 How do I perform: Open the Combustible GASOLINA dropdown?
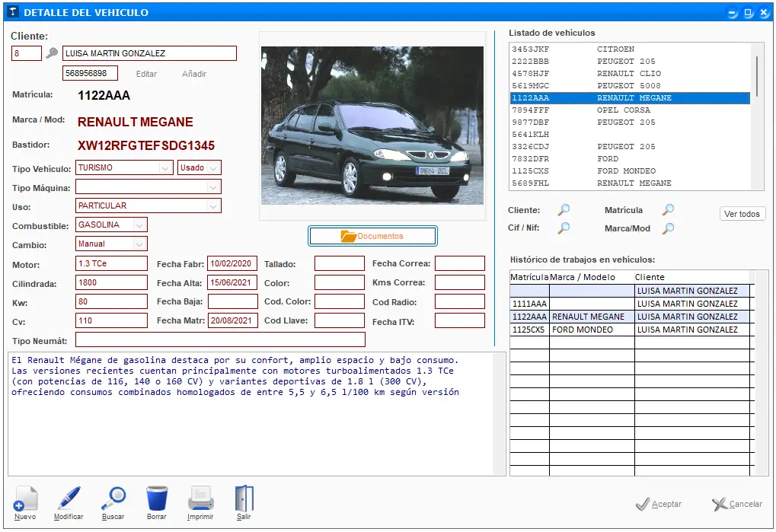tap(139, 225)
